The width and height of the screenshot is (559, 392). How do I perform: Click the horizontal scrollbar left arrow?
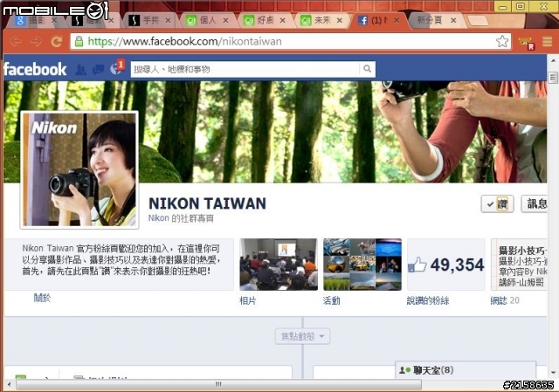click(9, 384)
